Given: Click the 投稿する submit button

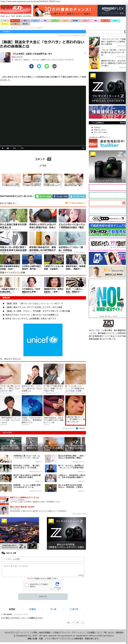Looking at the screenshot, I should pos(43,596).
